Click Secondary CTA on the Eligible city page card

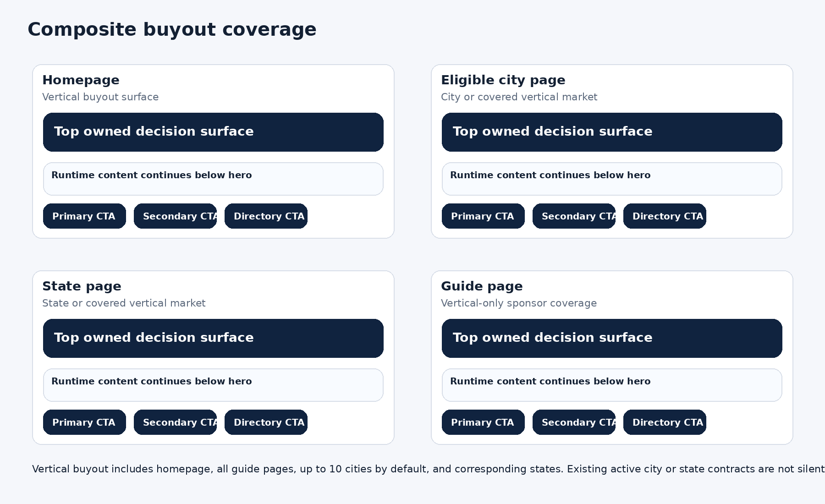click(x=573, y=216)
